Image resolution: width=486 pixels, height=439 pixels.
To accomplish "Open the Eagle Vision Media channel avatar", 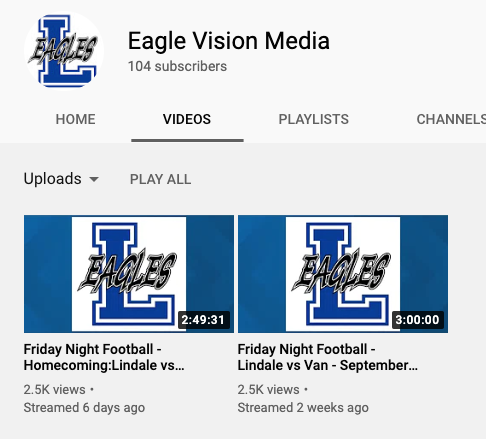I will (64, 51).
